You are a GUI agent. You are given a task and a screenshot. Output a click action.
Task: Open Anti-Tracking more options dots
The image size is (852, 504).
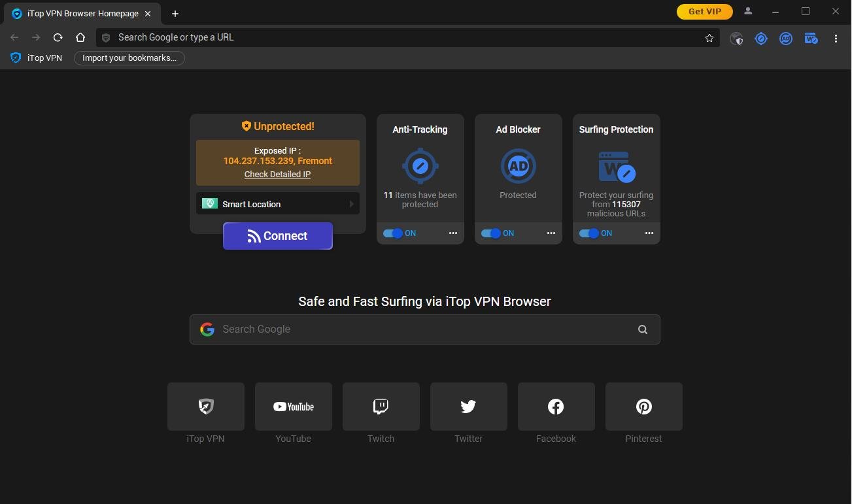452,233
